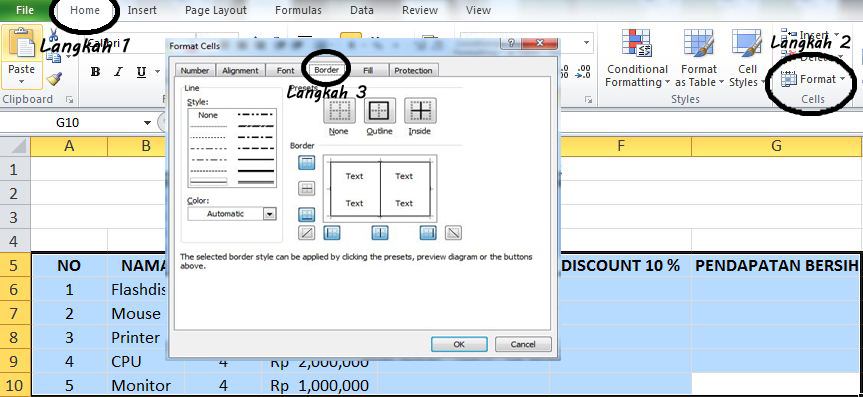The height and width of the screenshot is (397, 863).
Task: Open the Format button dropdown arrow
Action: pyautogui.click(x=842, y=79)
